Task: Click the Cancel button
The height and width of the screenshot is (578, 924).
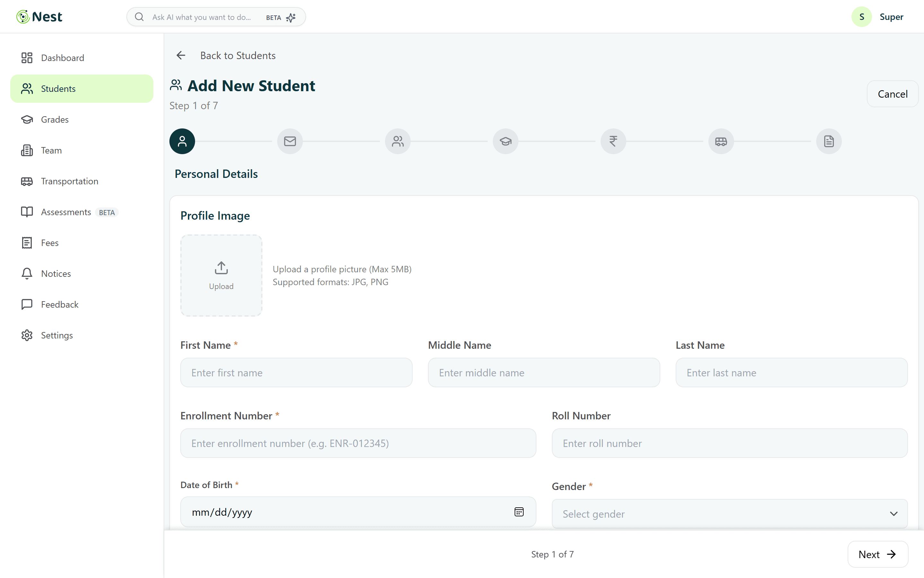Action: 892,94
